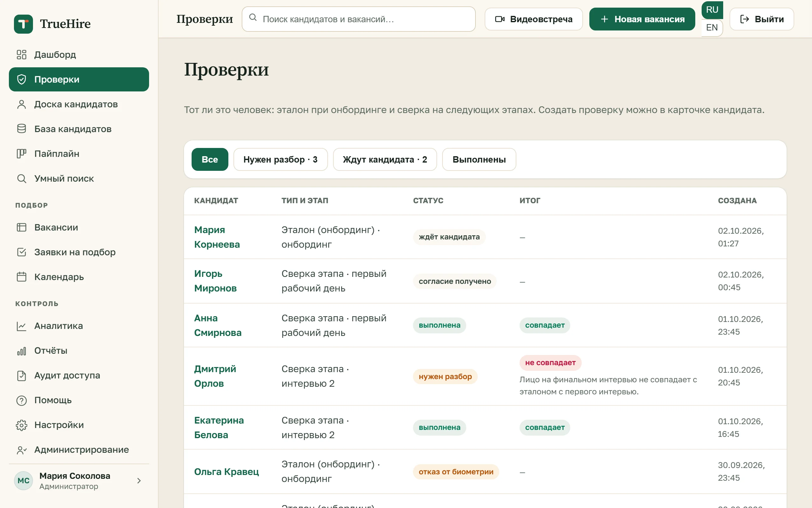Screen dimensions: 812x508
Task: Open Настройки menu item
Action: pyautogui.click(x=79, y=425)
